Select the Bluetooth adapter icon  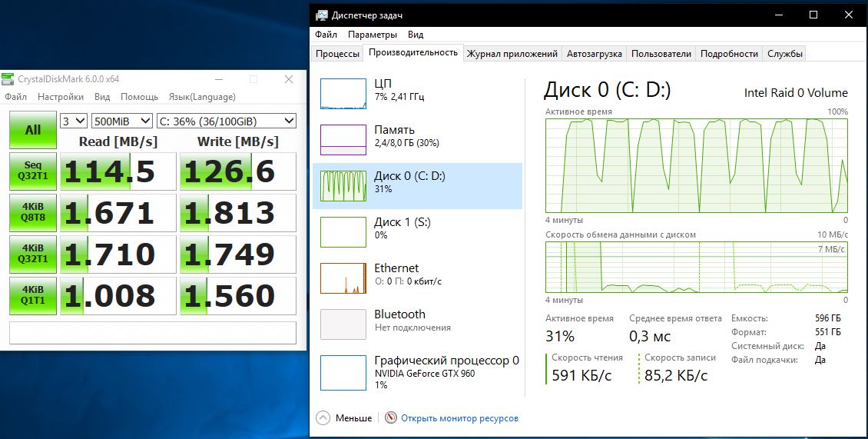pos(343,324)
